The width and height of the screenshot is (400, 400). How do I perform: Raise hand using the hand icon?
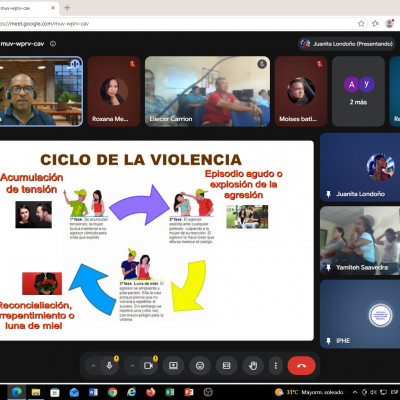253,366
